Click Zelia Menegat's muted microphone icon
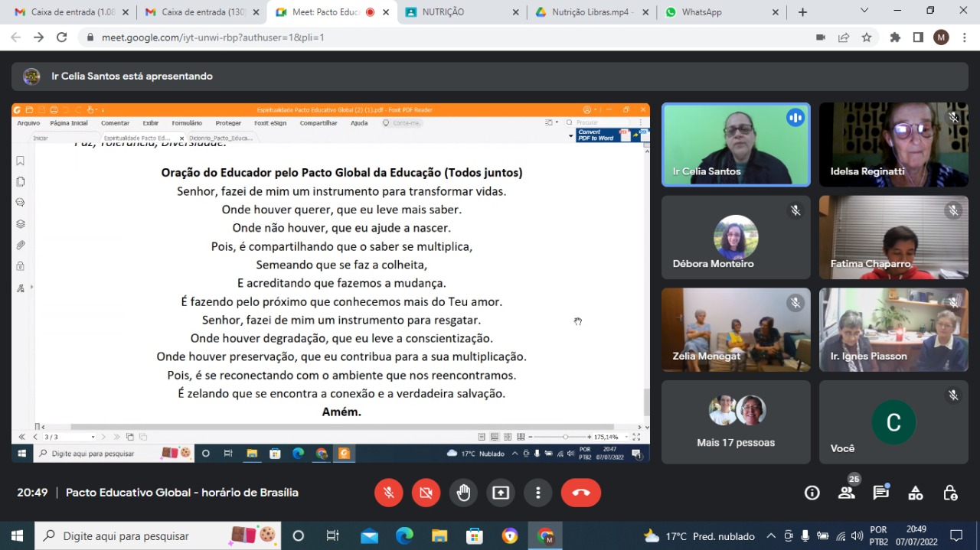This screenshot has width=980, height=550. pos(795,303)
